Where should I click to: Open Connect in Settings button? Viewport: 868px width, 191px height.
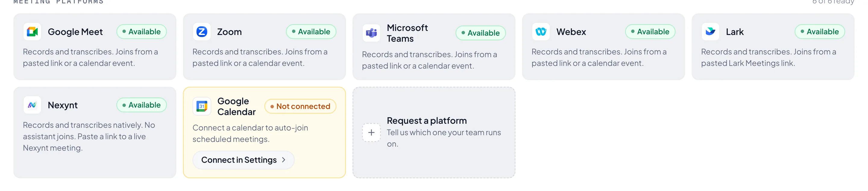[243, 160]
